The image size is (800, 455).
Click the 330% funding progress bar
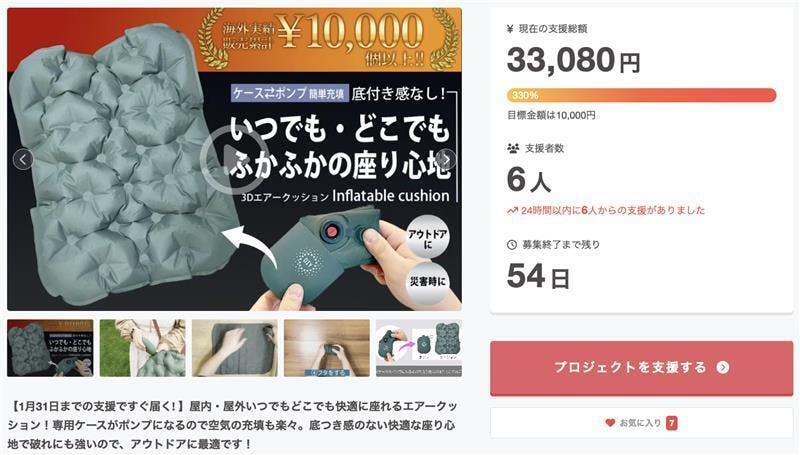pyautogui.click(x=641, y=95)
